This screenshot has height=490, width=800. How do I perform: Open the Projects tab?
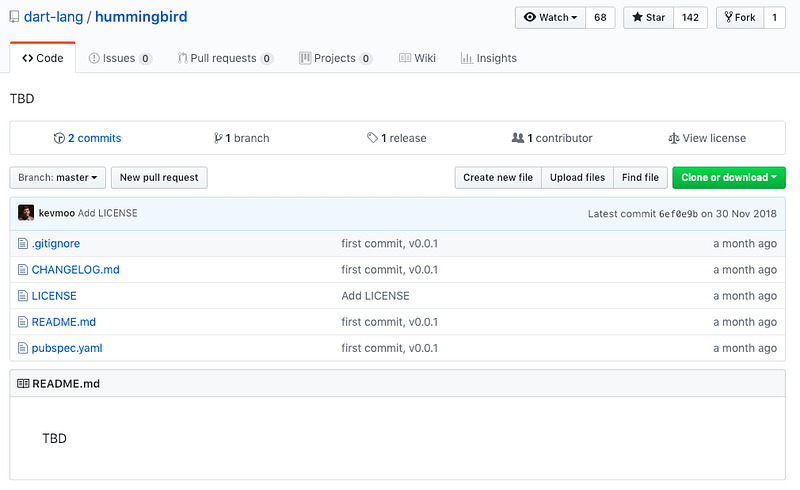335,58
